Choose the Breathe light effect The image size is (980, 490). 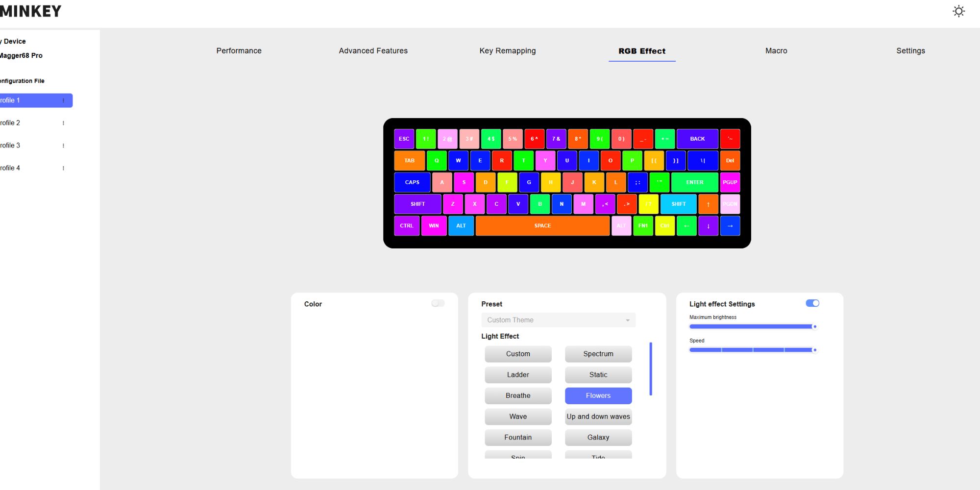(518, 396)
